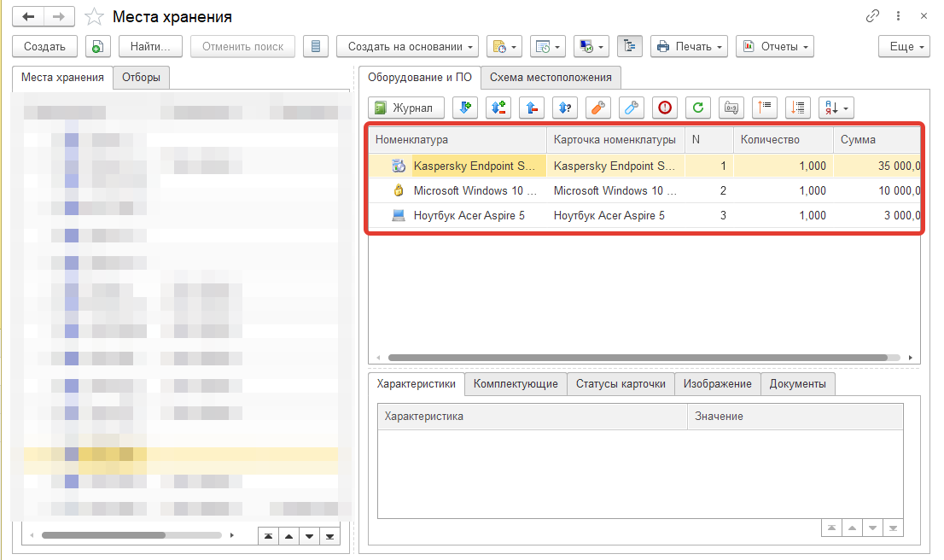The width and height of the screenshot is (944, 560).
Task: Click the blue up arrow with minus icon
Action: [531, 108]
